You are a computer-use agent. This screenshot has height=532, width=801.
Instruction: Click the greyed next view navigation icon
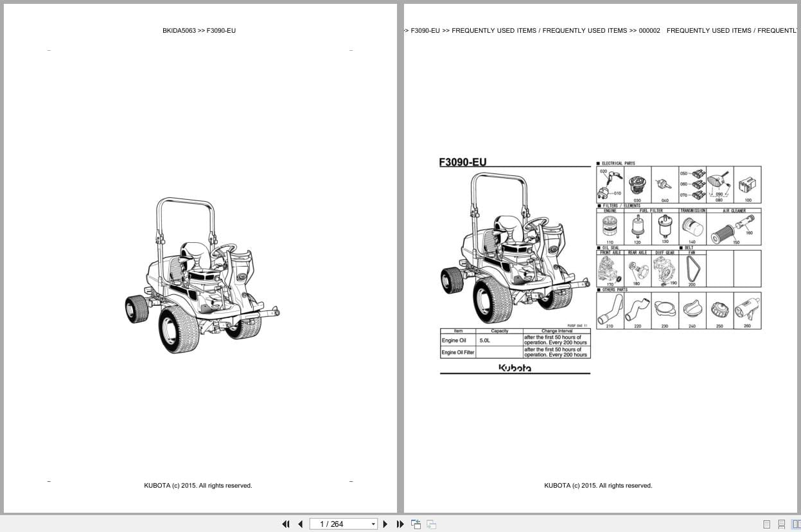432,524
